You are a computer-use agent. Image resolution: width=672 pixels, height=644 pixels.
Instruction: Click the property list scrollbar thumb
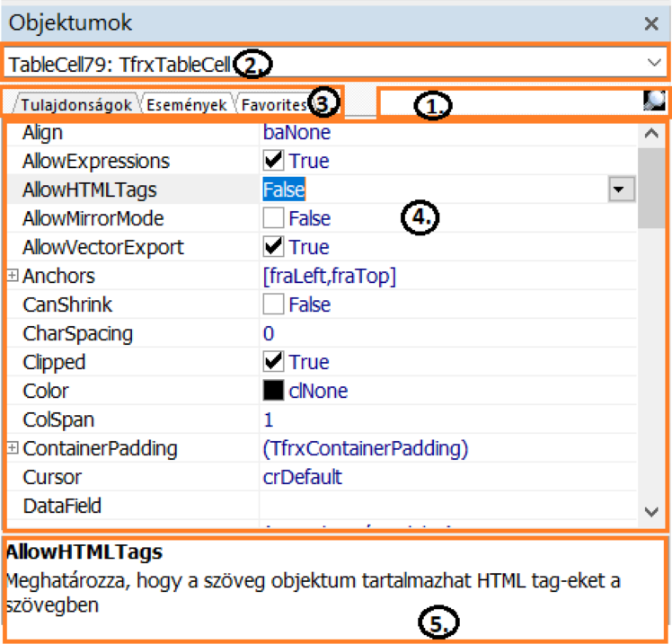(x=651, y=188)
